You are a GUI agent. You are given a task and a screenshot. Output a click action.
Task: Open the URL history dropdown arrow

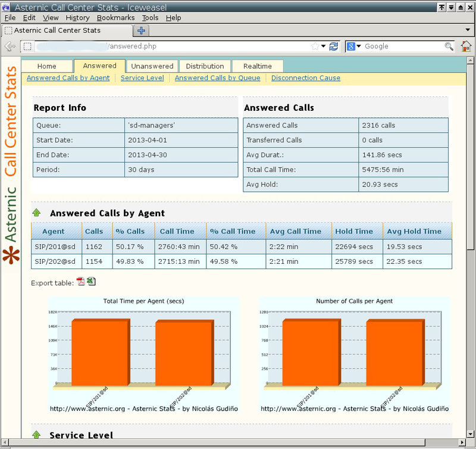coord(324,46)
